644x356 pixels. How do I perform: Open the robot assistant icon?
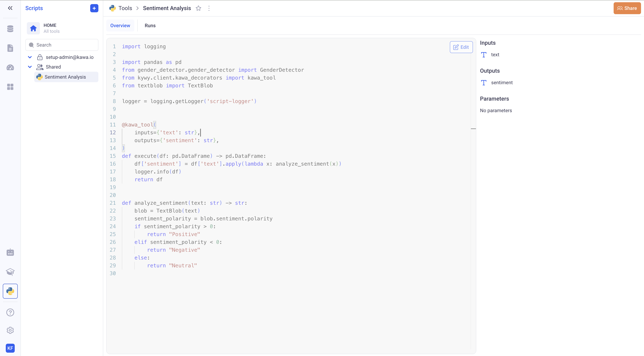(x=10, y=252)
